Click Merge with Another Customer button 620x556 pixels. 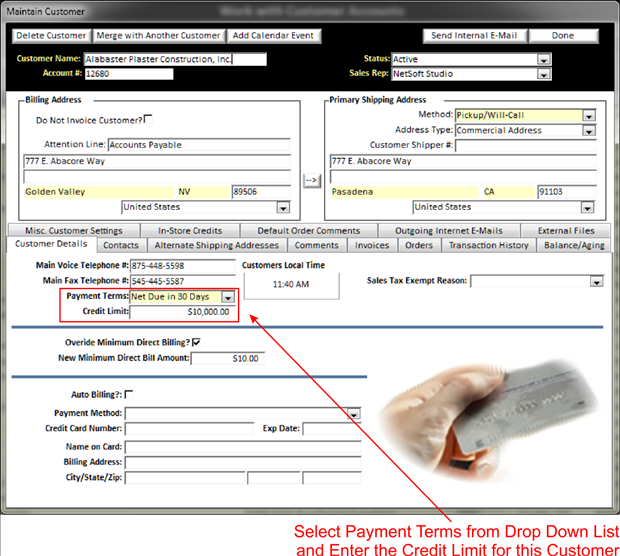[158, 36]
